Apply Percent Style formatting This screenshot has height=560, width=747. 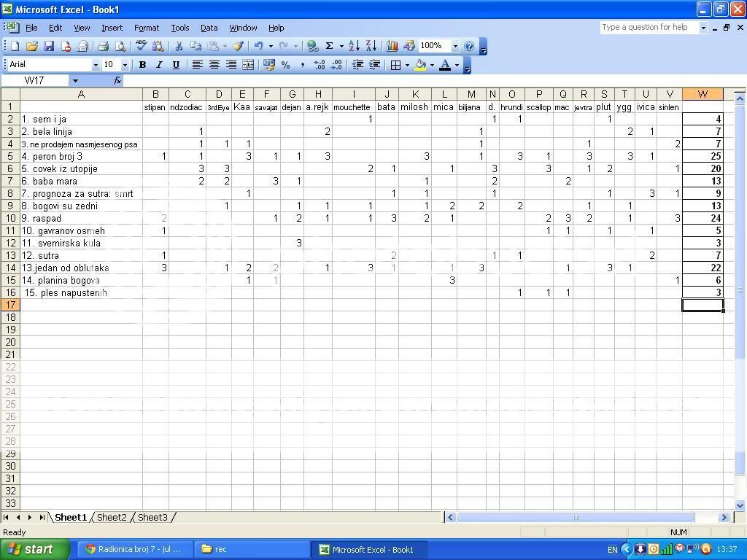click(286, 65)
